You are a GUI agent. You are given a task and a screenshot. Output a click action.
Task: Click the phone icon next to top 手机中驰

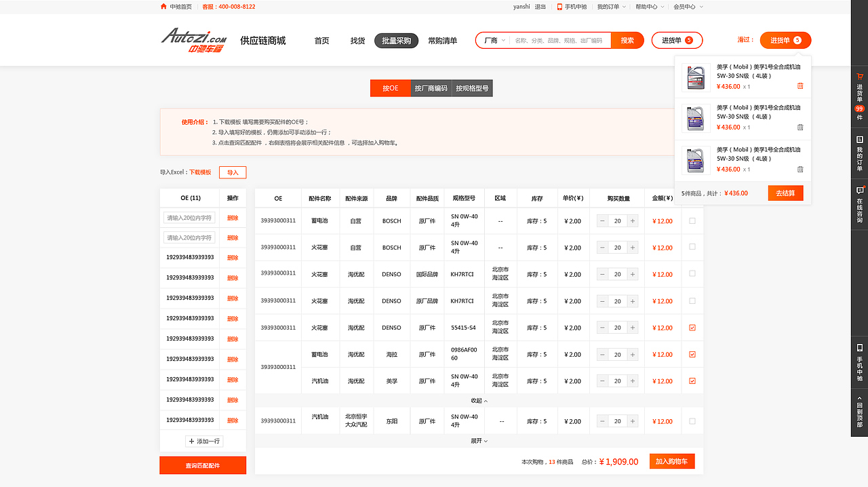coord(559,7)
